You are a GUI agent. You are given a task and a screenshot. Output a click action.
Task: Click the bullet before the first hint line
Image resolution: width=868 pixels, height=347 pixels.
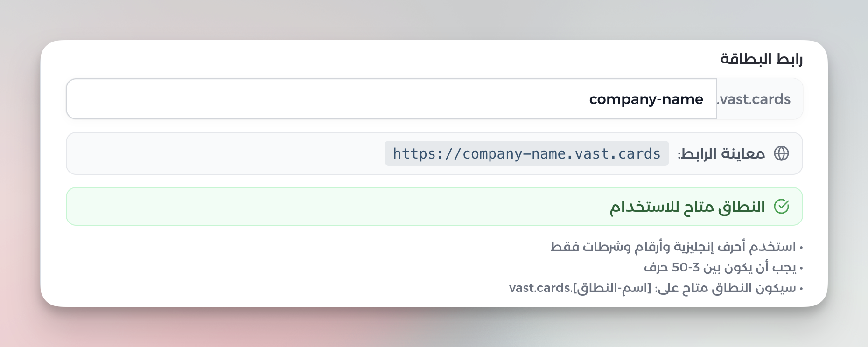point(801,247)
